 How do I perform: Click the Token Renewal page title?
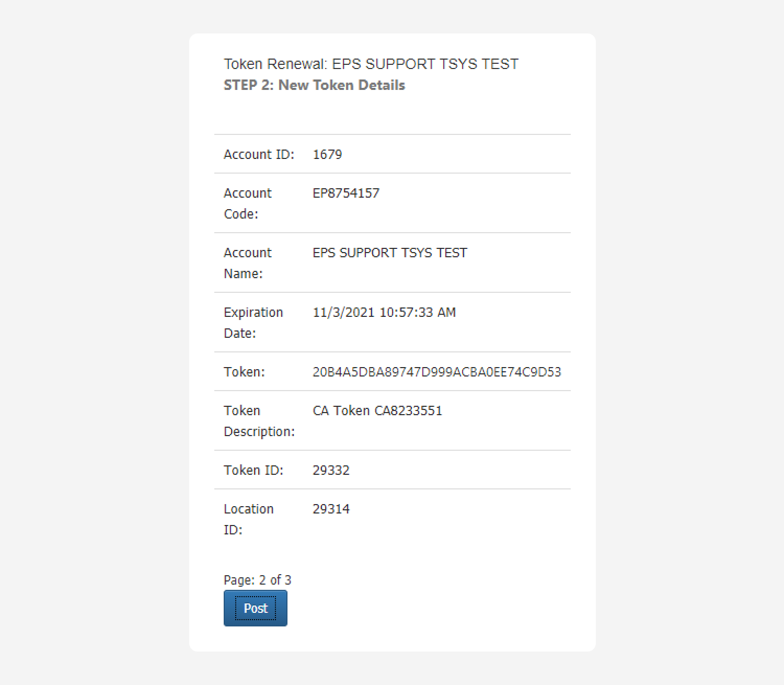[x=371, y=64]
